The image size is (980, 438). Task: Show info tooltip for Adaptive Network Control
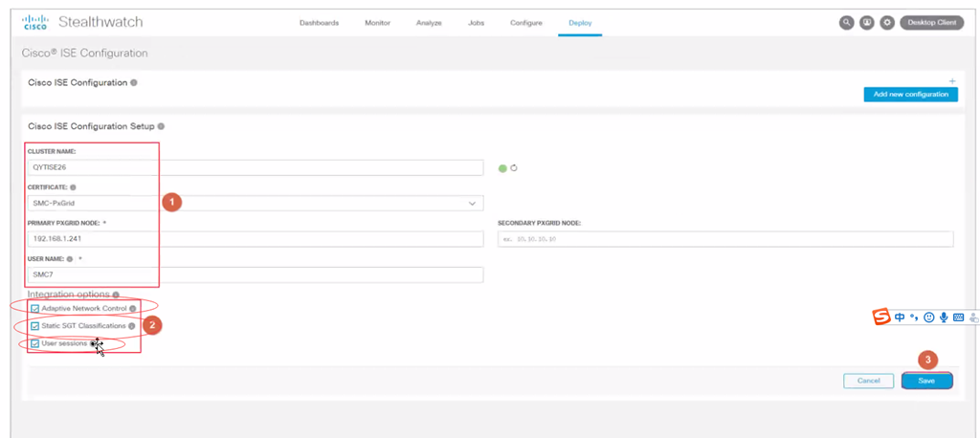click(x=132, y=309)
